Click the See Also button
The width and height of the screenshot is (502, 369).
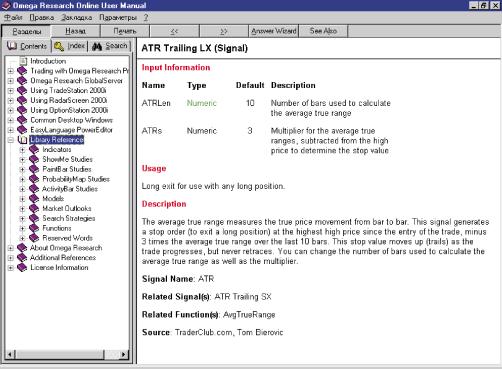click(323, 31)
